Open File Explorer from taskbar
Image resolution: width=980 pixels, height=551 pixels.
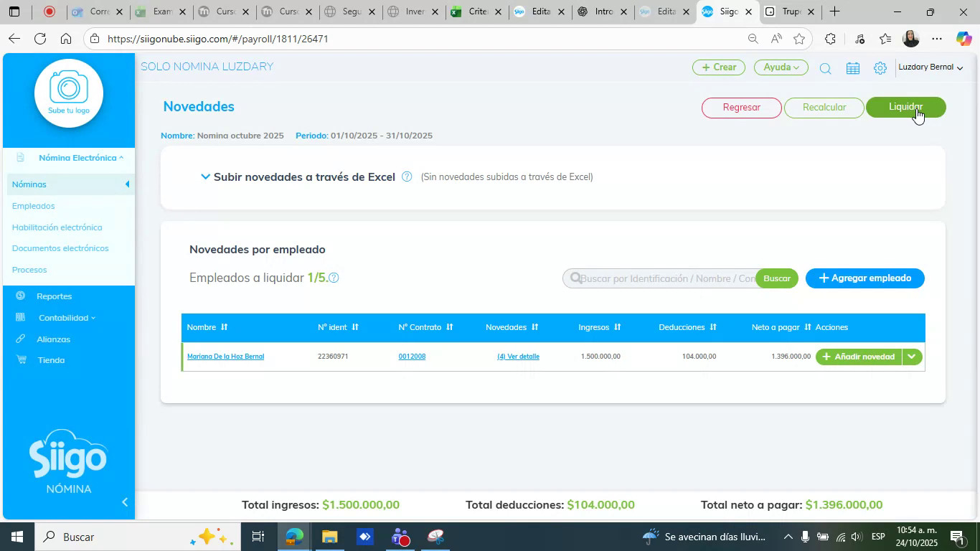(x=329, y=537)
